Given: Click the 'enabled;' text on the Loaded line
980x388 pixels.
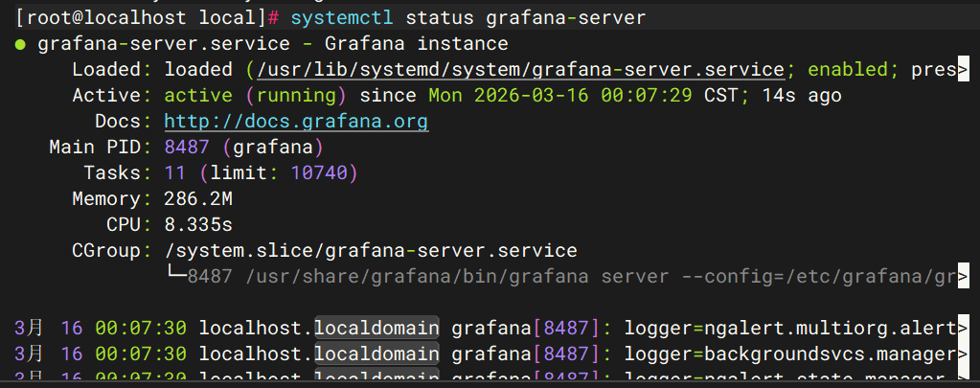Looking at the screenshot, I should pos(854,69).
